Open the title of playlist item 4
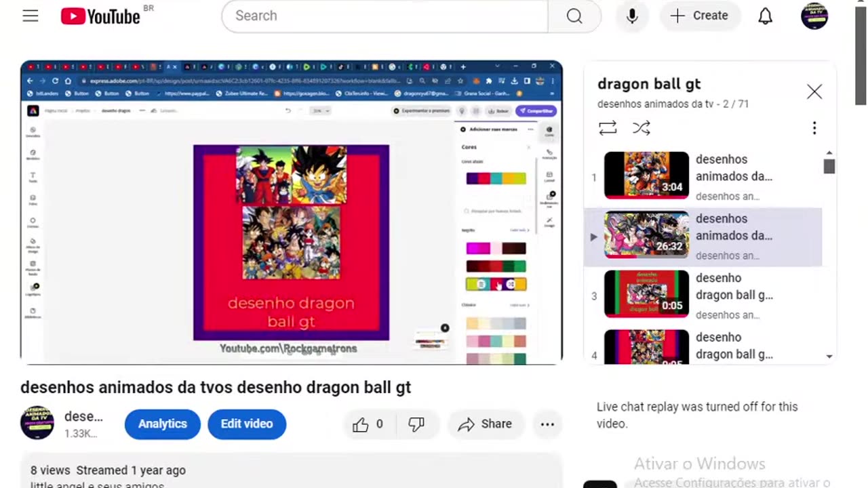Image resolution: width=868 pixels, height=488 pixels. pyautogui.click(x=734, y=346)
